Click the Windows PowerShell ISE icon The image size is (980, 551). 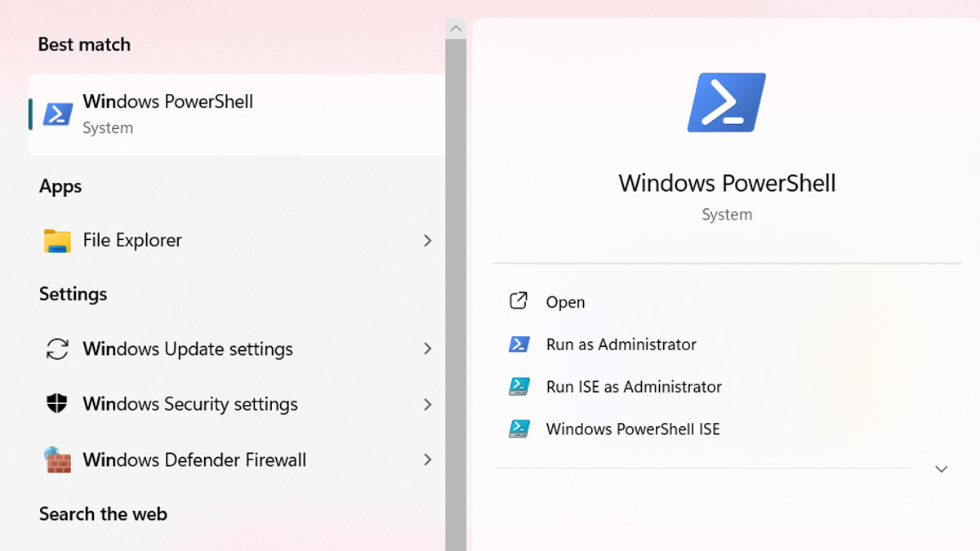[x=519, y=429]
